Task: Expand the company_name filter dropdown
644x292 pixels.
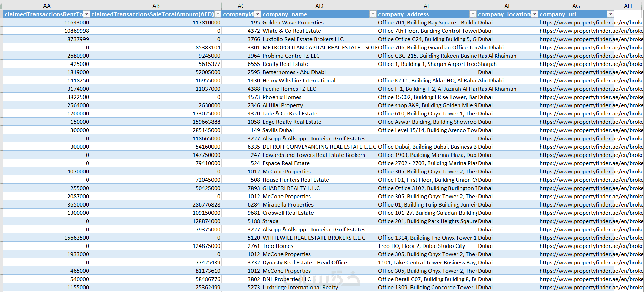Action: tap(373, 14)
